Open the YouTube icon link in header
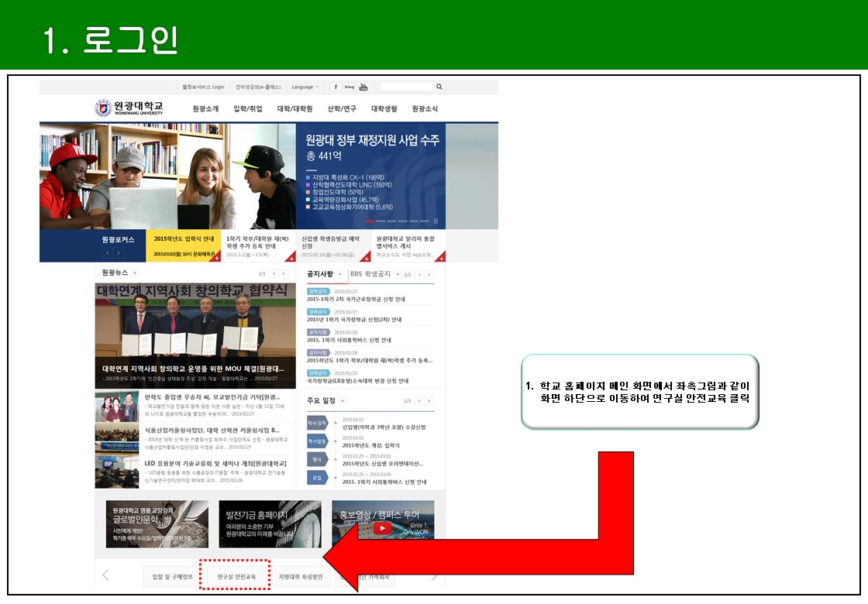Viewport: 868px width, 604px height. 363,87
